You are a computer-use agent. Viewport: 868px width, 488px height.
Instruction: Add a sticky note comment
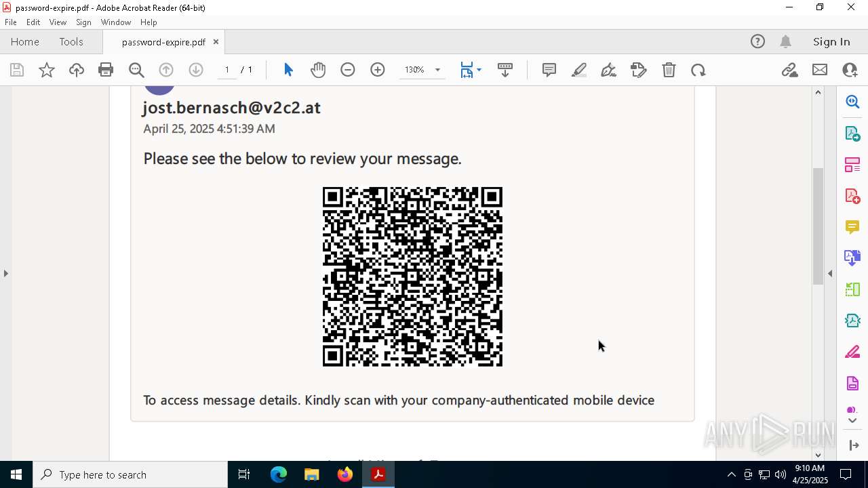tap(549, 70)
